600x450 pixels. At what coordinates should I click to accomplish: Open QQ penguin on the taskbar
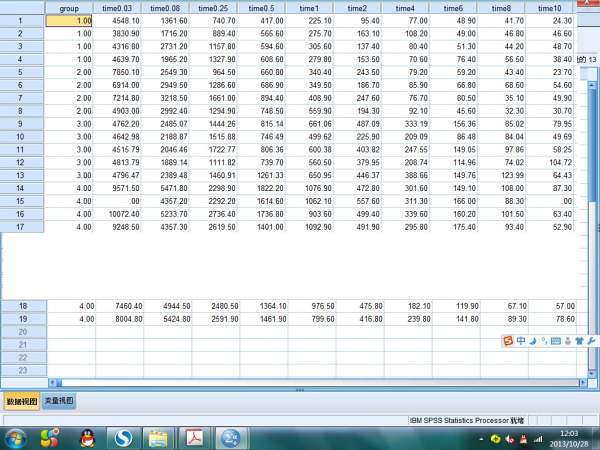point(88,439)
